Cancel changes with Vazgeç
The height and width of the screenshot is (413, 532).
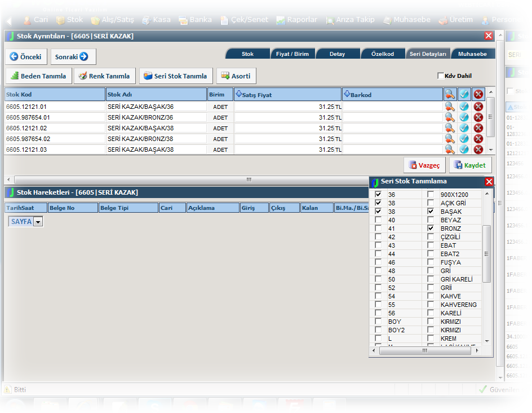pyautogui.click(x=424, y=165)
